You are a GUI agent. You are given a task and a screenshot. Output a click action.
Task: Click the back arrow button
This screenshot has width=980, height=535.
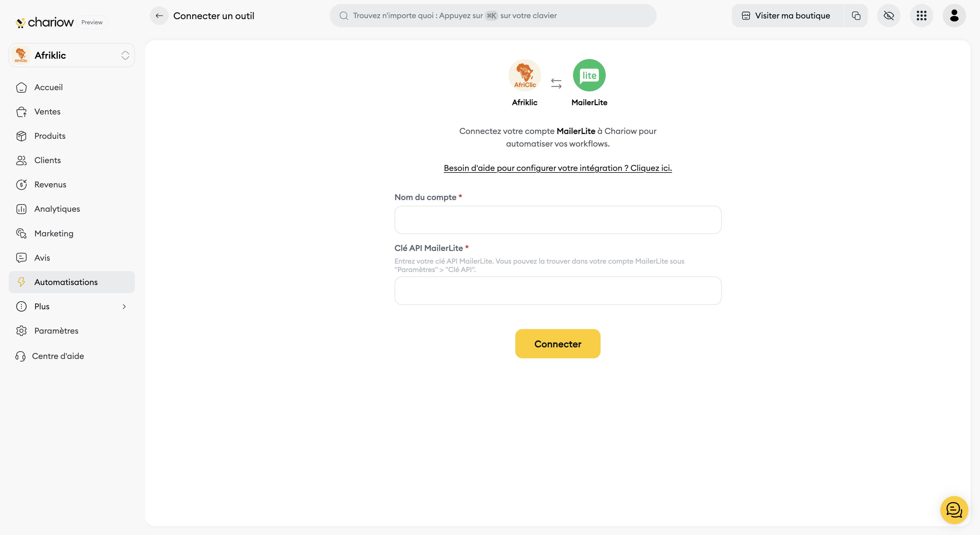(x=159, y=16)
